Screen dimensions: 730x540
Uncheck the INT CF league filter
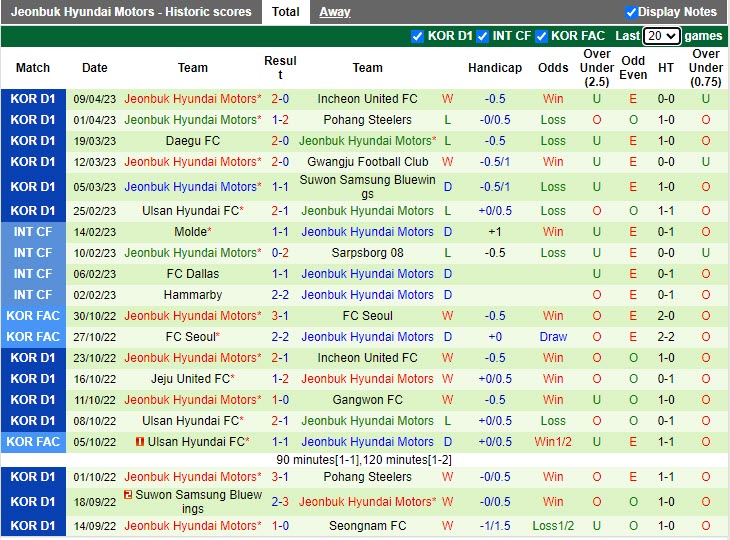(x=482, y=36)
